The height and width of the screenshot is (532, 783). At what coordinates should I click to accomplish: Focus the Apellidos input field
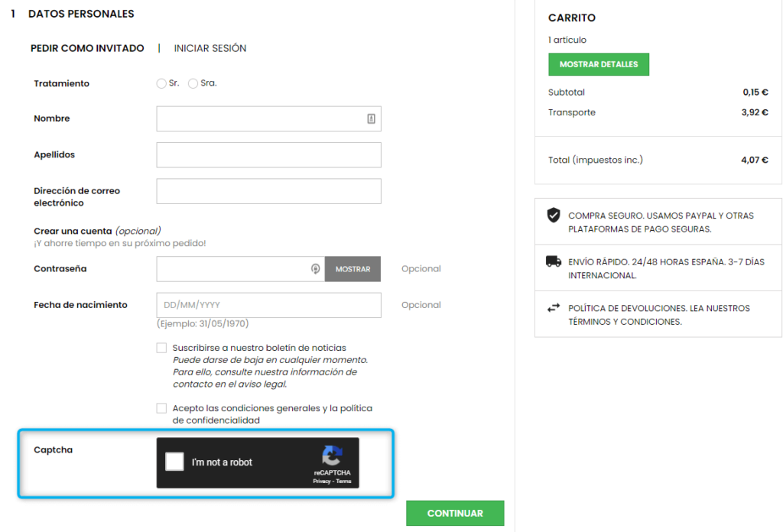pyautogui.click(x=268, y=155)
